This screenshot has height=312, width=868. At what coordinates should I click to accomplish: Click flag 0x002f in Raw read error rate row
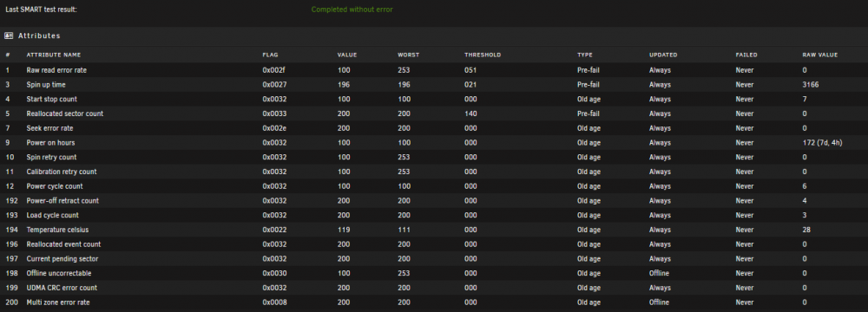(274, 70)
